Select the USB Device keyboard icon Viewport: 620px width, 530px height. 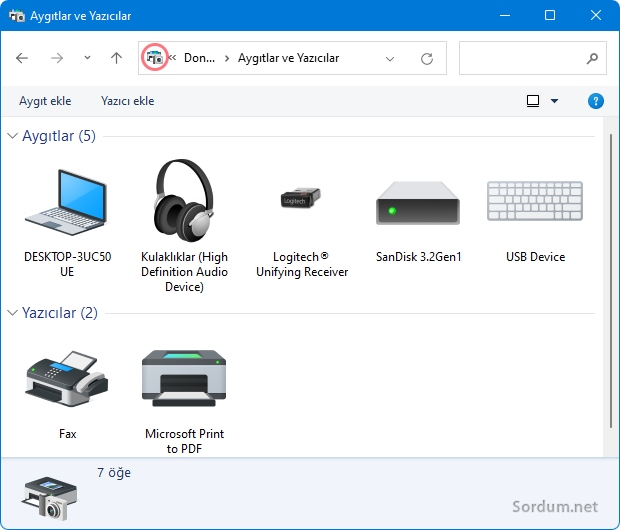pos(535,201)
